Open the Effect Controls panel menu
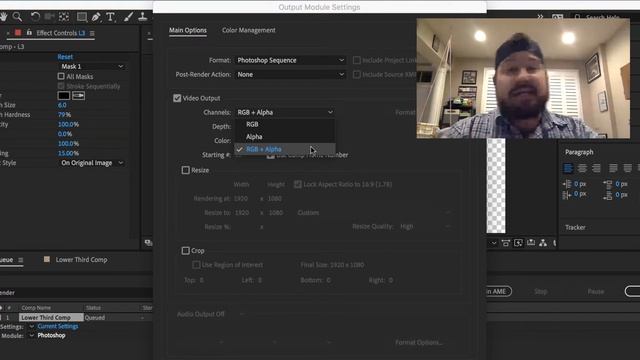The image size is (640, 360). point(92,33)
